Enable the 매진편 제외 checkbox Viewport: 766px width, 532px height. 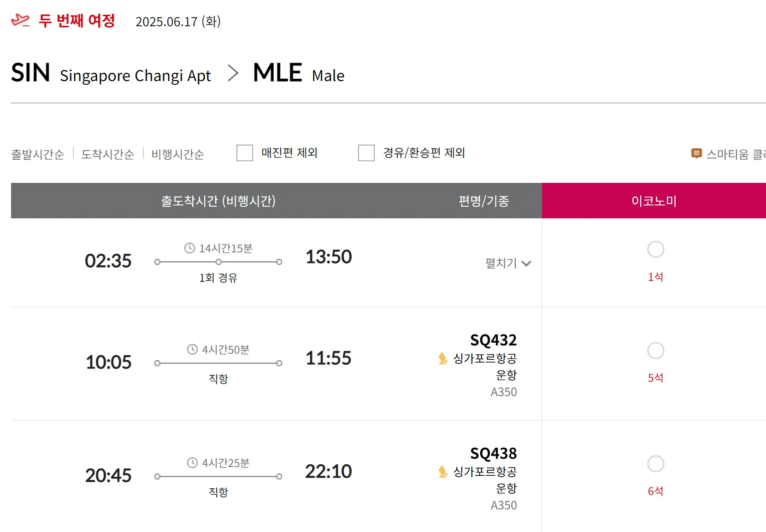(245, 153)
